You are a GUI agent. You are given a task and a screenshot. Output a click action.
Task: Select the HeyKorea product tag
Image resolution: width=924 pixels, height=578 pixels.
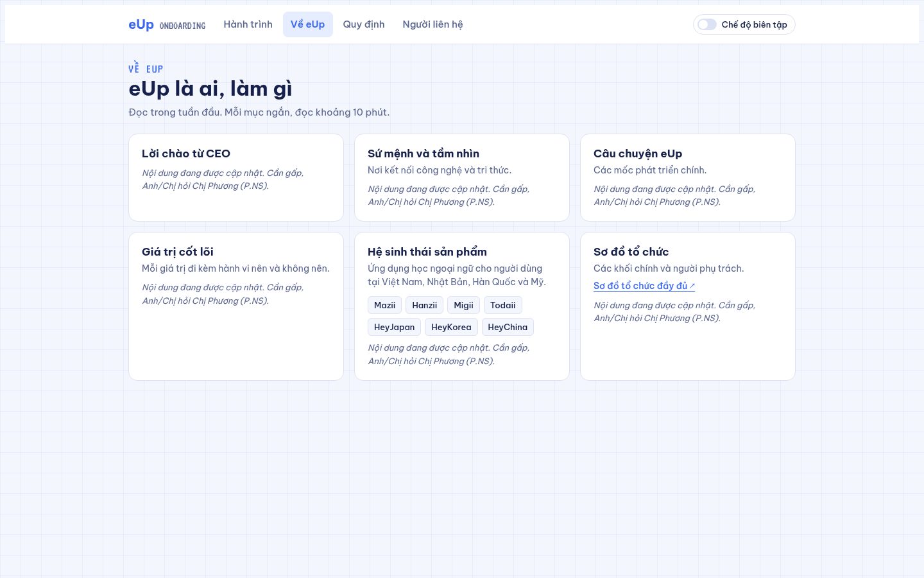[x=451, y=327]
